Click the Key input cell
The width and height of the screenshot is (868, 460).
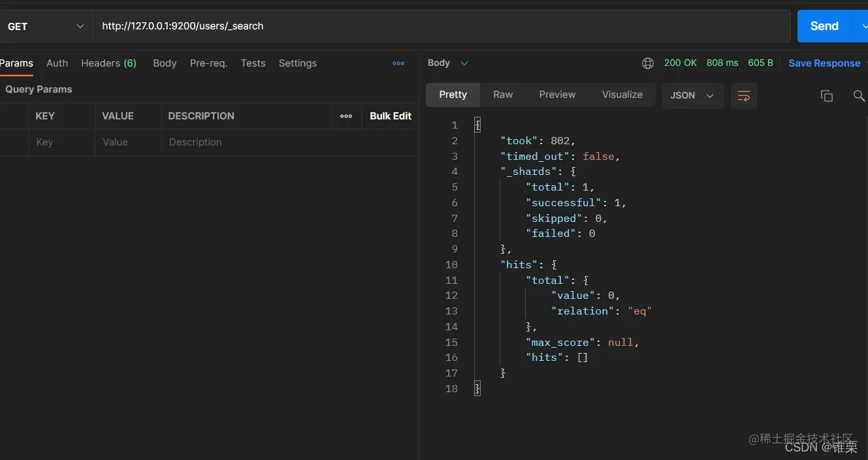point(61,142)
